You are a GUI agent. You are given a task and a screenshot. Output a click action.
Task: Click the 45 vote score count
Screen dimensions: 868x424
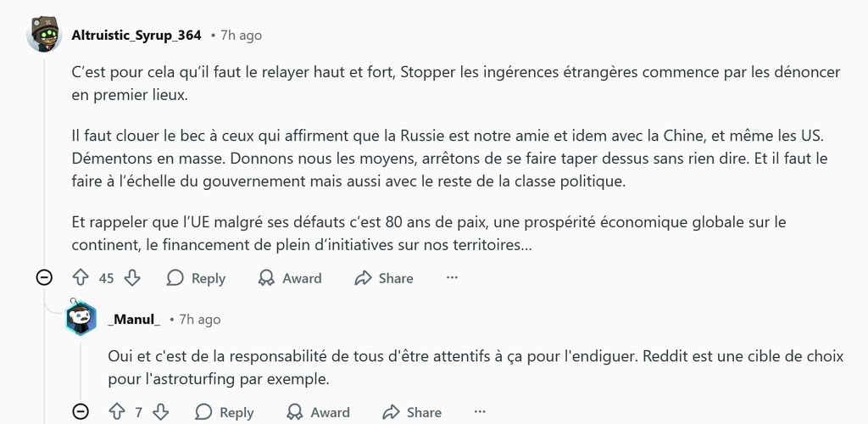pos(106,278)
